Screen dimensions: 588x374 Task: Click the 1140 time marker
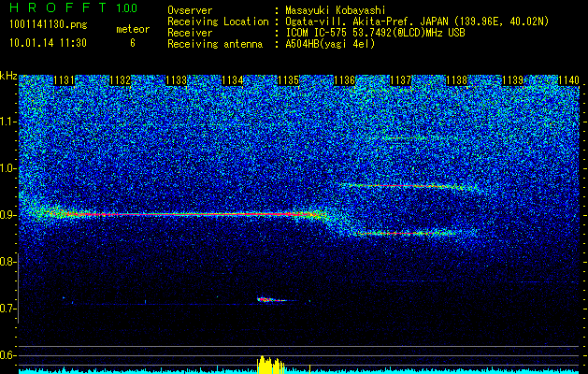568,80
